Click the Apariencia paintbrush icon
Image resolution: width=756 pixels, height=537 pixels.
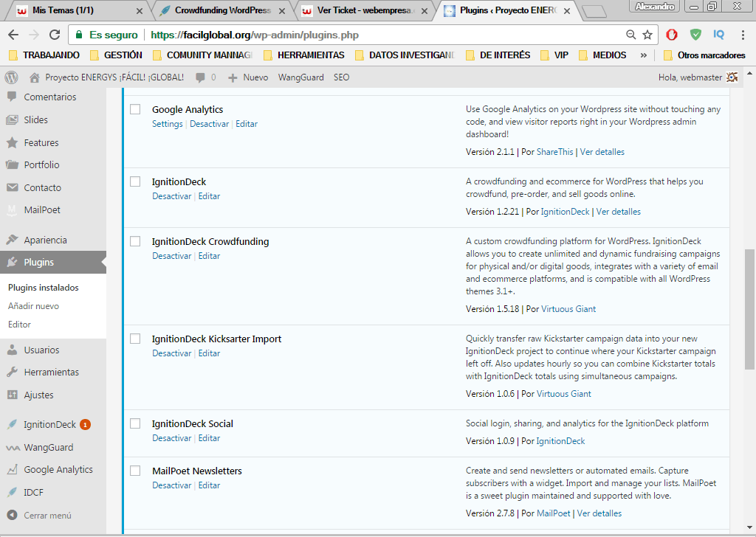coord(12,240)
